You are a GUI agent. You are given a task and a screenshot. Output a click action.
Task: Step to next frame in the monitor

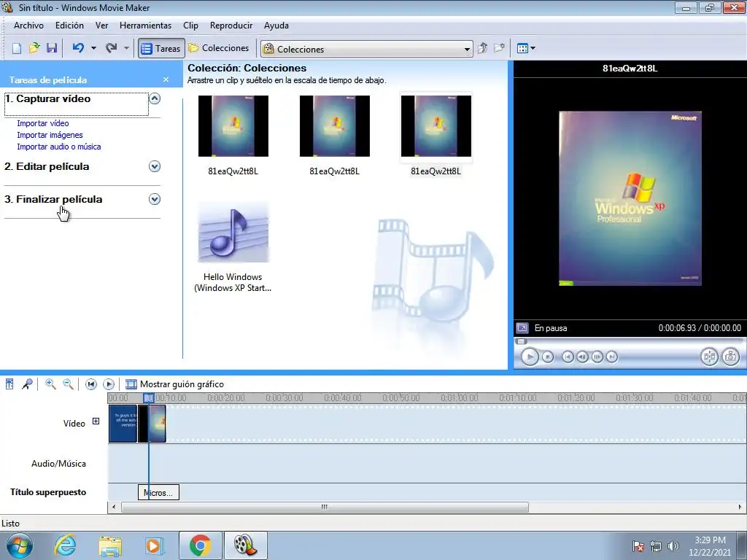(597, 357)
